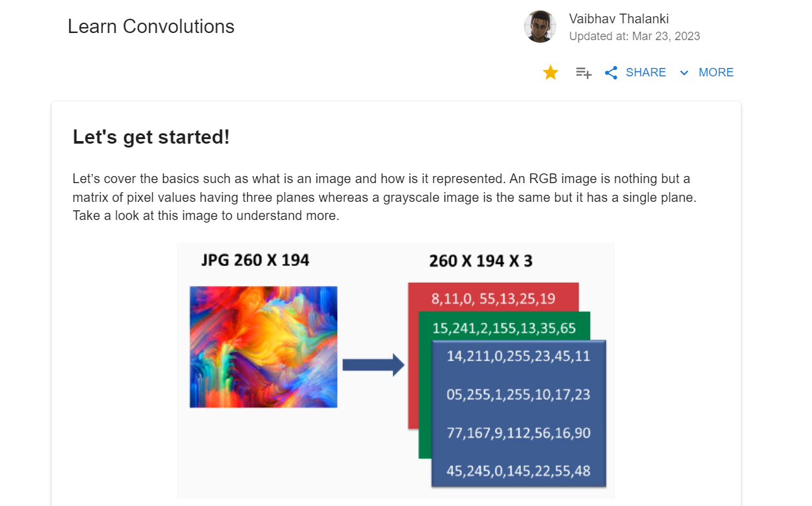This screenshot has height=506, width=812.
Task: Click the Updated at Mar 23, 2023 text
Action: pos(635,36)
